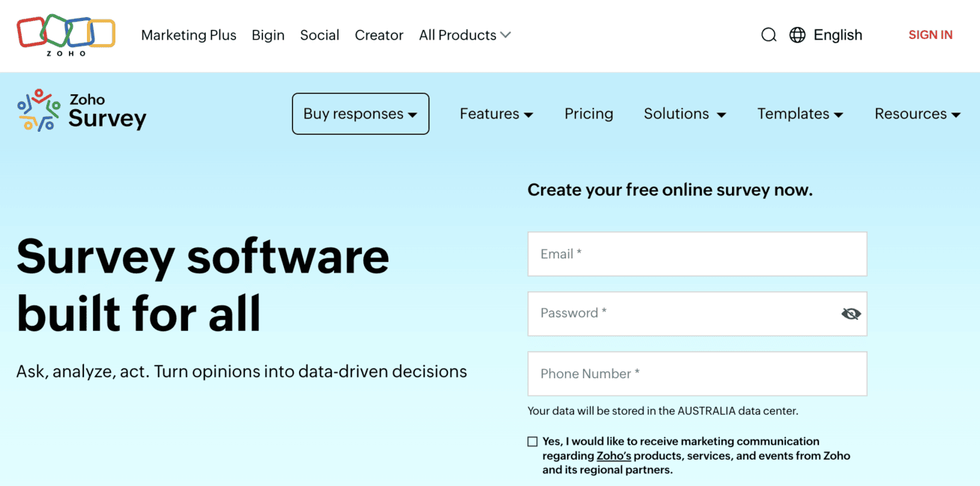Viewport: 980px width, 486px height.
Task: Check the marketing communication checkbox
Action: pyautogui.click(x=533, y=442)
